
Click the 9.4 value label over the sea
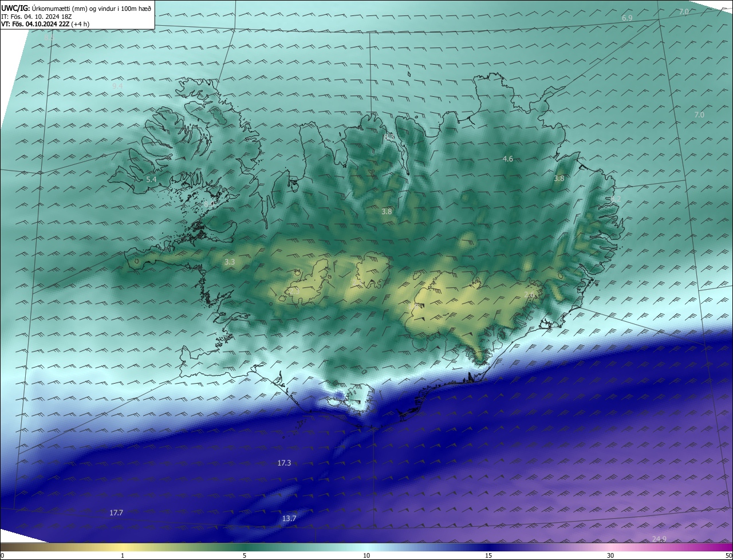point(117,85)
